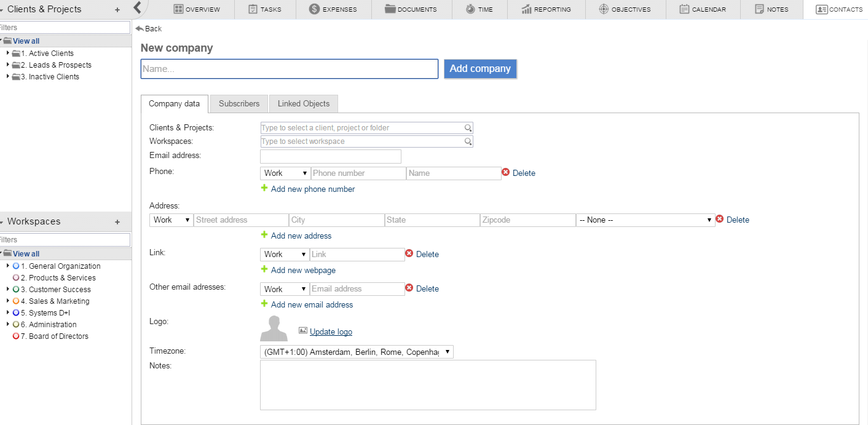The image size is (868, 425).
Task: Open the Timezone dropdown
Action: coord(357,352)
